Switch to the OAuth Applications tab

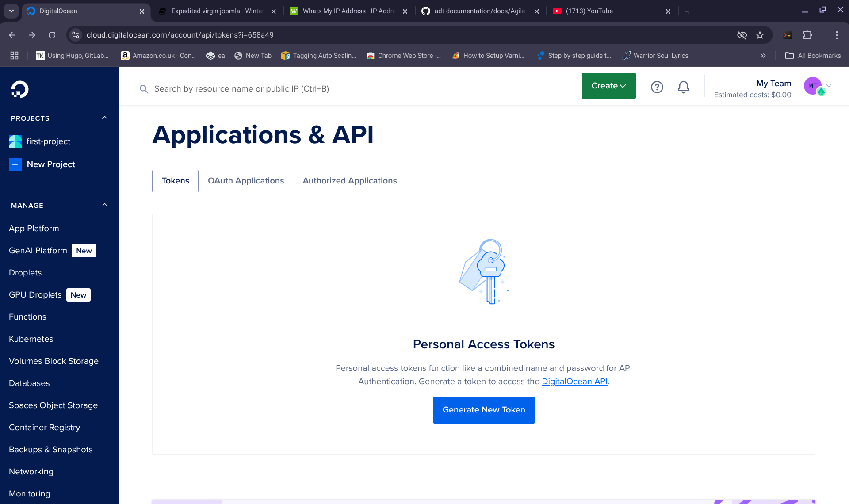[x=246, y=181]
